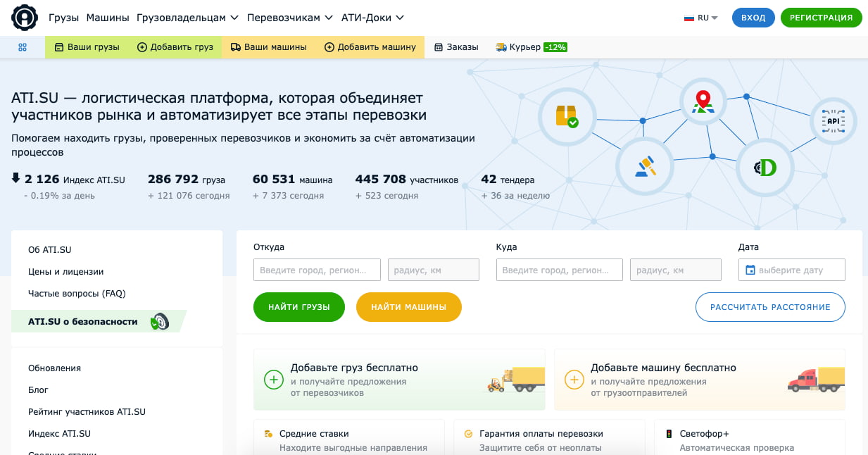The width and height of the screenshot is (868, 455).
Task: Open the RU language dropdown
Action: click(x=701, y=18)
